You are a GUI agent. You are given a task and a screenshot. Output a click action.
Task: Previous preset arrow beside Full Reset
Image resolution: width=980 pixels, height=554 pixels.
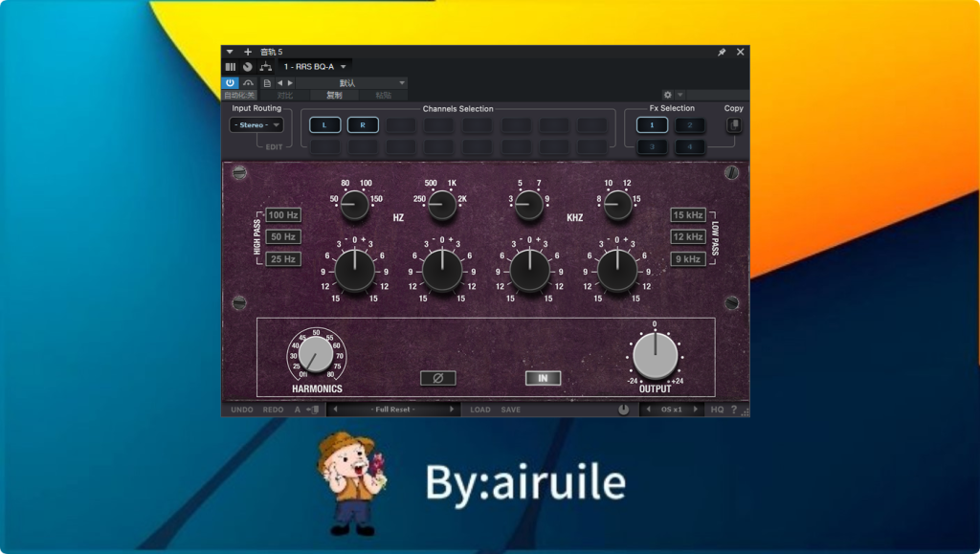coord(336,410)
